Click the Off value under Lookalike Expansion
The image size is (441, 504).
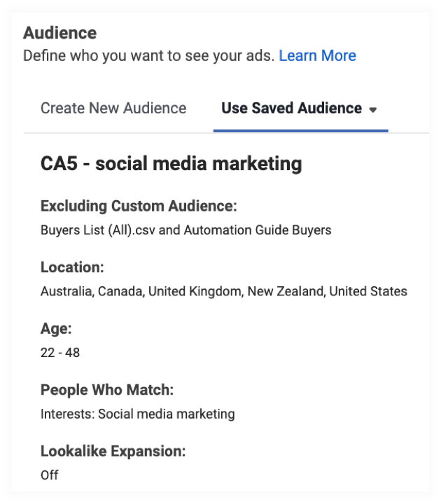pos(49,475)
